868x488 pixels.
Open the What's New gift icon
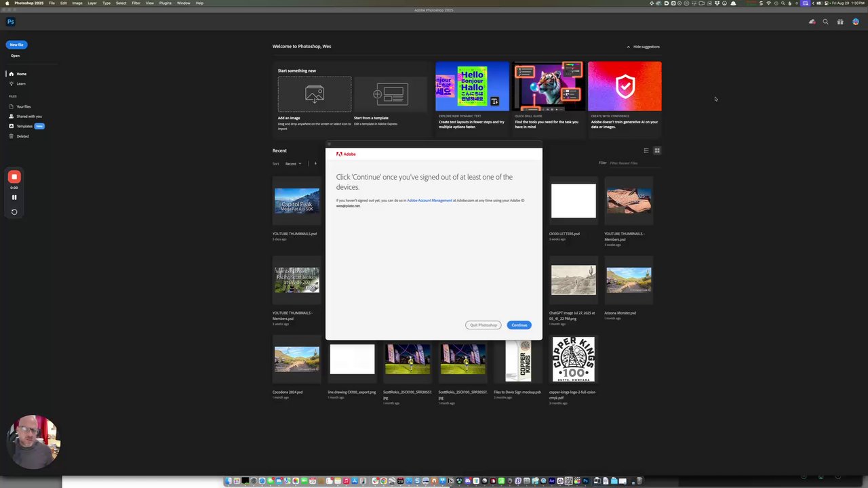(840, 22)
